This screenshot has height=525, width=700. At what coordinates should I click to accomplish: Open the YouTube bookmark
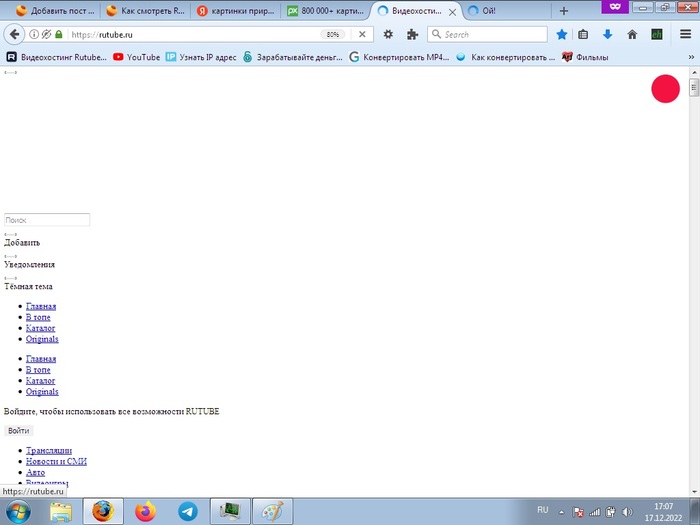coord(137,57)
